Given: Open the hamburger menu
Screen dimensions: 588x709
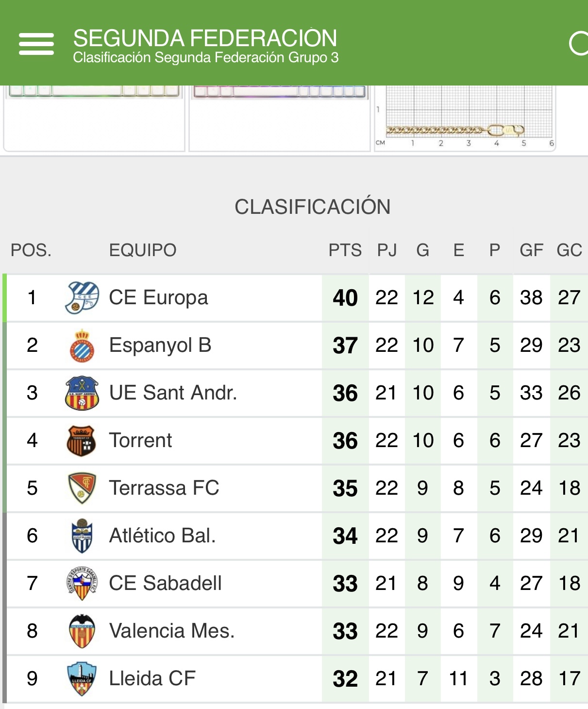Looking at the screenshot, I should pyautogui.click(x=36, y=44).
